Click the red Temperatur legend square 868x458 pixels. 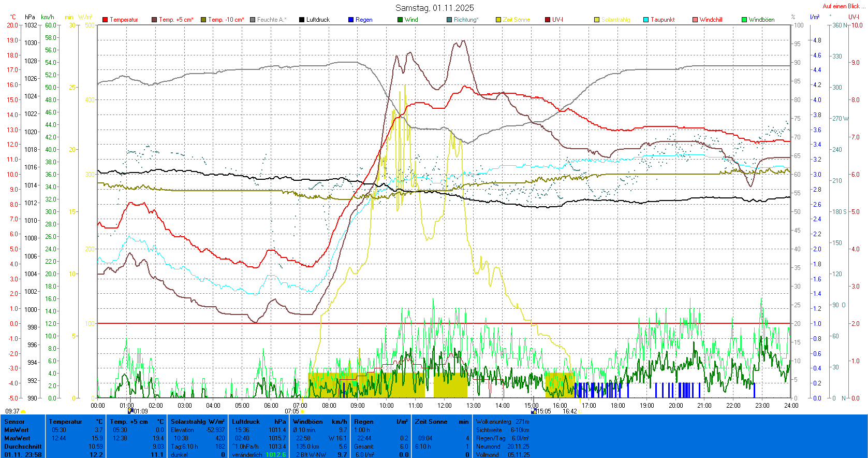click(105, 20)
